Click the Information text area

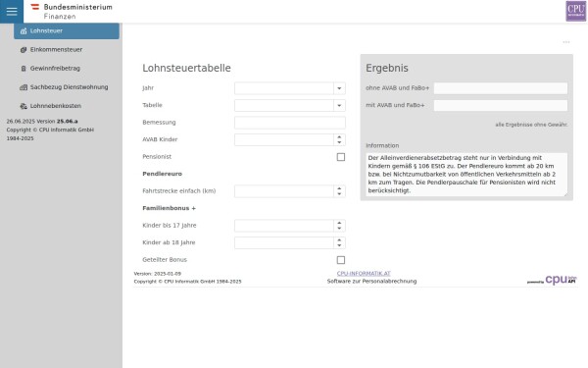[x=466, y=175]
